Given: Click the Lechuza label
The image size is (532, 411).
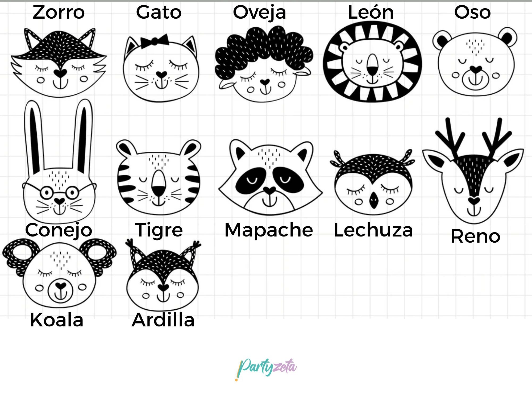Looking at the screenshot, I should click(x=373, y=230).
